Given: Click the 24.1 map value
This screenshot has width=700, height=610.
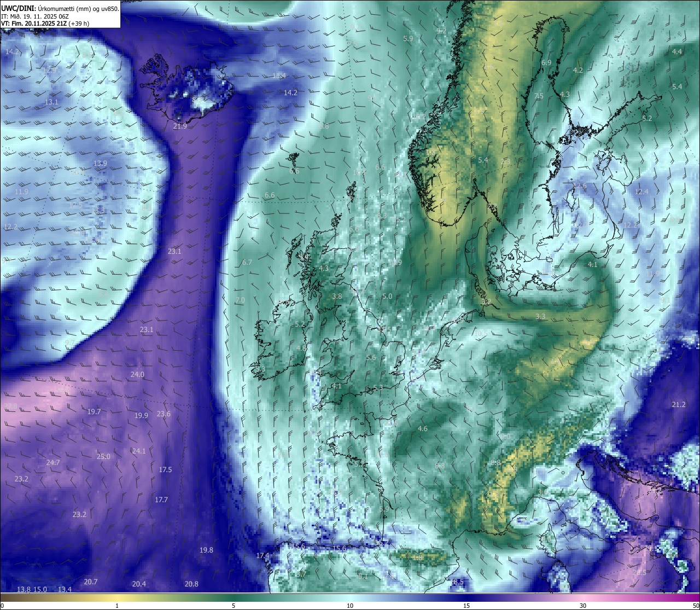Looking at the screenshot, I should click(x=139, y=451).
